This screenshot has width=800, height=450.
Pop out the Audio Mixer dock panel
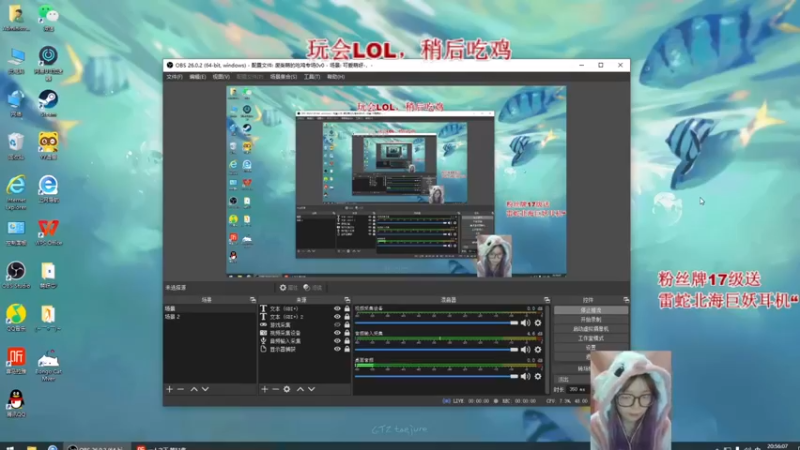547,300
